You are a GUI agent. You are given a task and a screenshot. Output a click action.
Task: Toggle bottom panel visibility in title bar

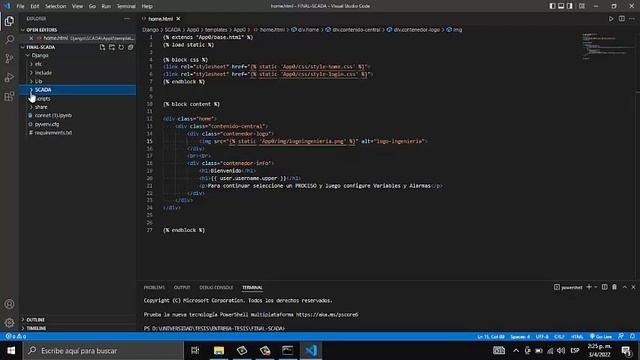coord(561,6)
